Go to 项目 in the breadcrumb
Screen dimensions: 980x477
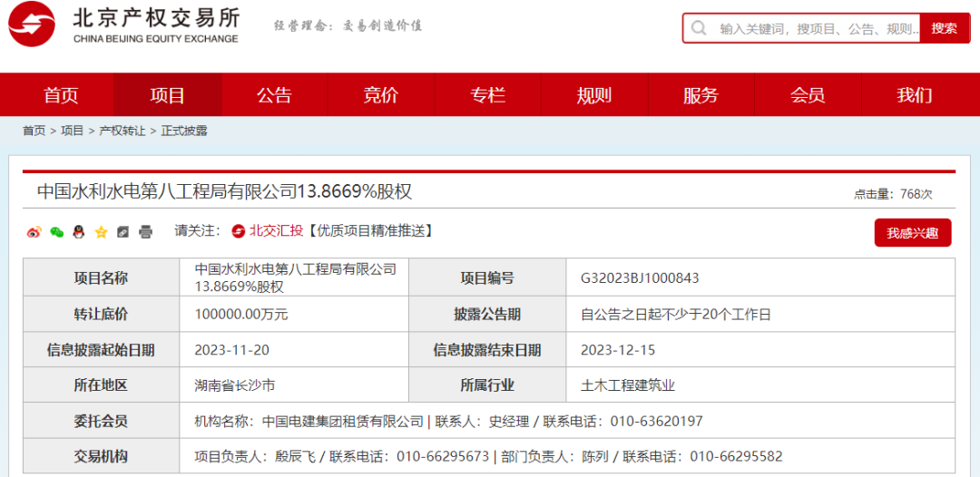(x=72, y=131)
